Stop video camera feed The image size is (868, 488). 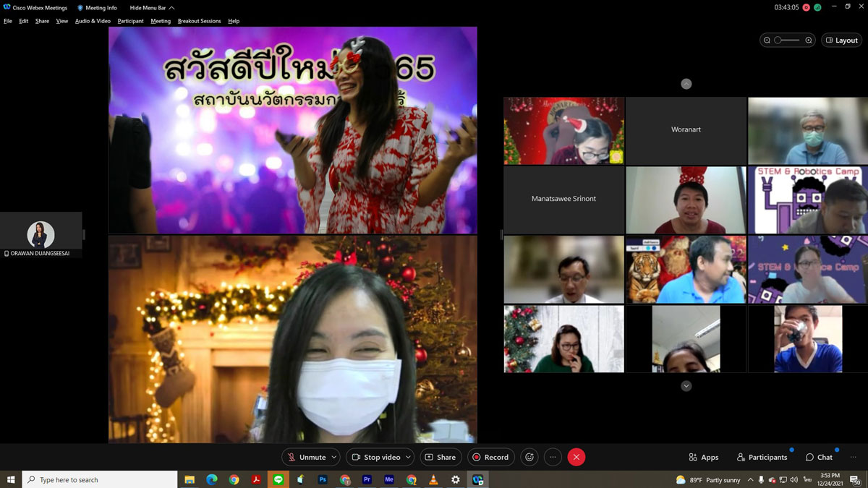click(375, 457)
